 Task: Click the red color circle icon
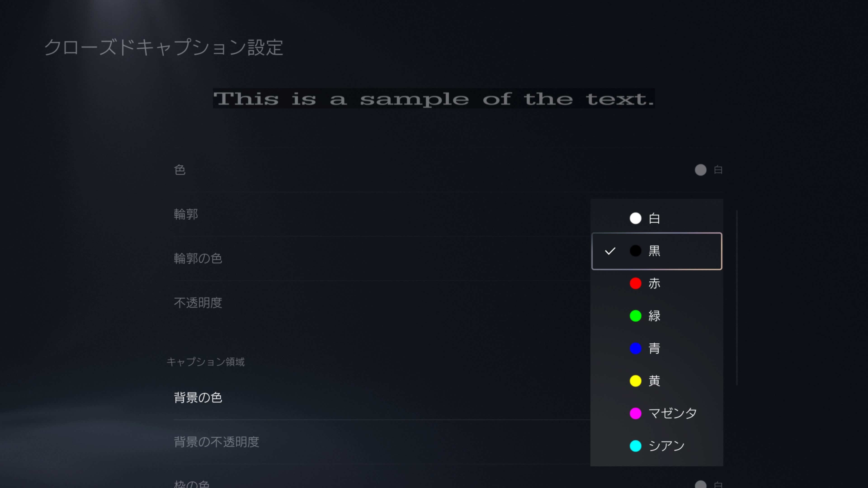coord(635,283)
